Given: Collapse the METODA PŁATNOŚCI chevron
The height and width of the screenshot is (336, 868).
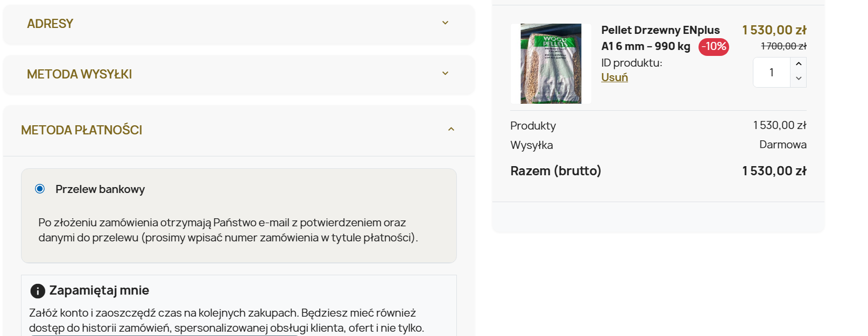Looking at the screenshot, I should click(x=451, y=130).
